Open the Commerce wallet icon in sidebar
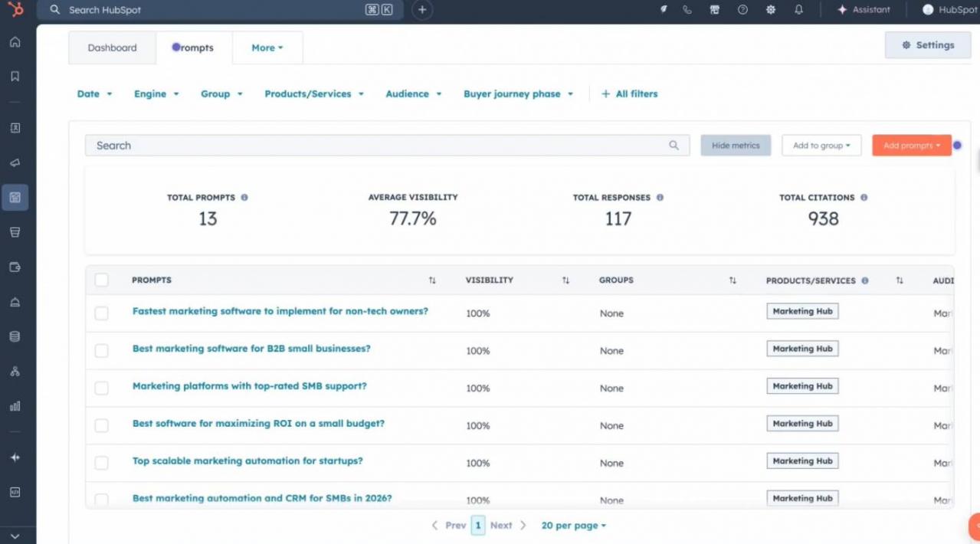This screenshot has width=980, height=544. (15, 267)
